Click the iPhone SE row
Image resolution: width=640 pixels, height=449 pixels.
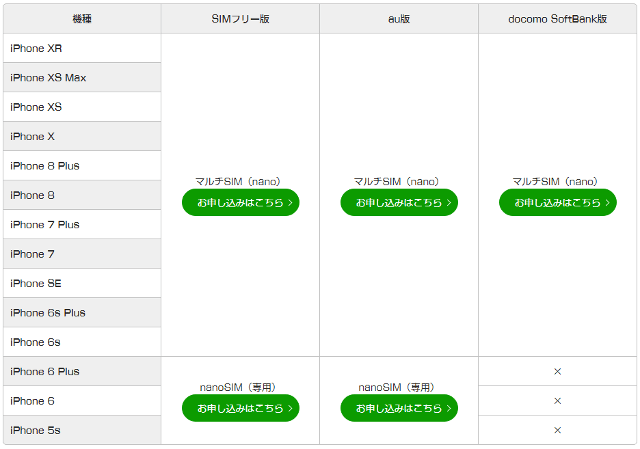tap(82, 283)
